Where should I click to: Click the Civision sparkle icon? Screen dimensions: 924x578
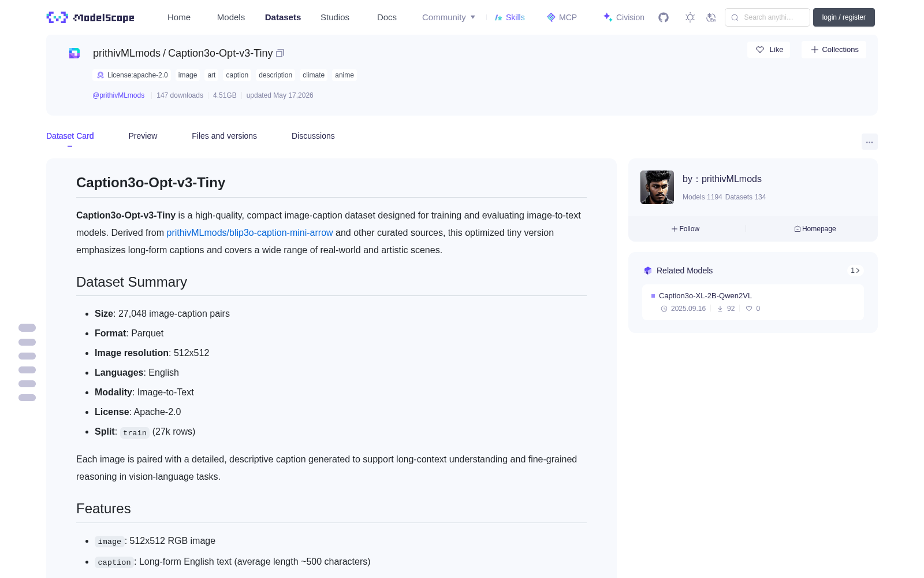[608, 17]
